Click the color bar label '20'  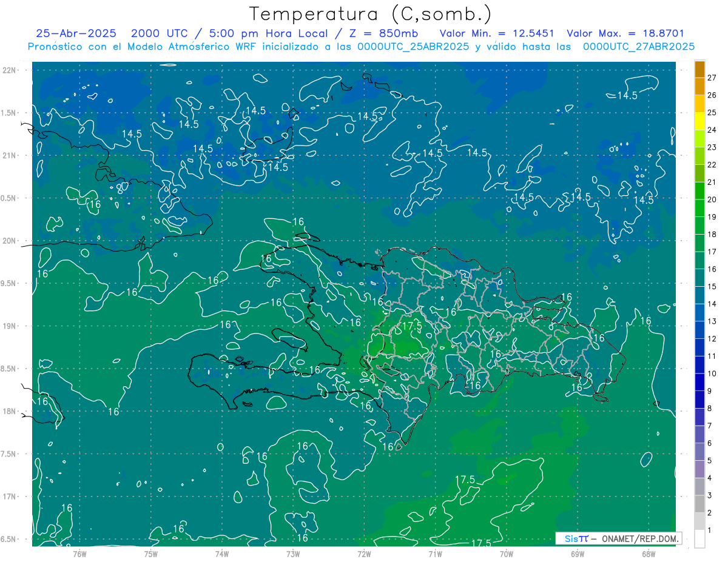[x=712, y=199]
